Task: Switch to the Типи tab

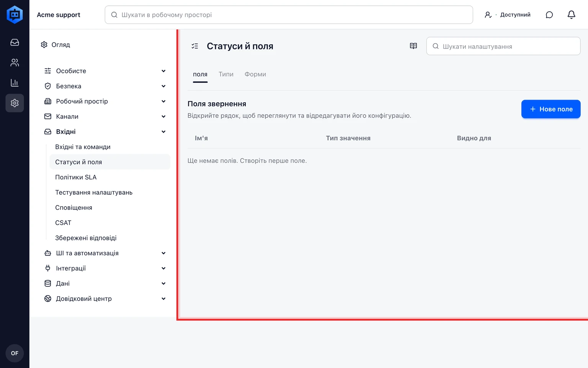Action: [226, 74]
